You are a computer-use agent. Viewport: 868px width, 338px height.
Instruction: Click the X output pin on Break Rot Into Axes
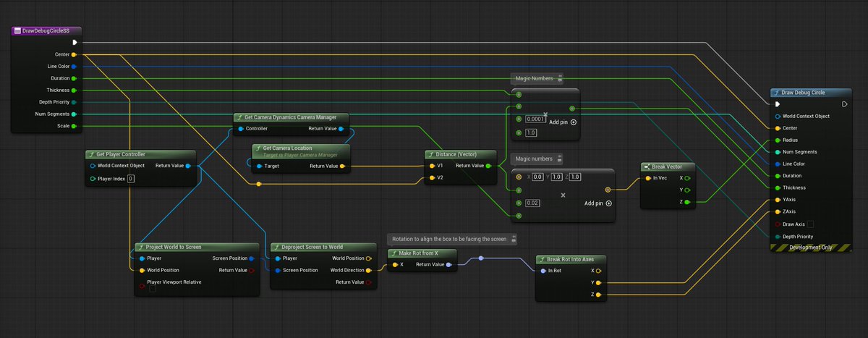[598, 271]
